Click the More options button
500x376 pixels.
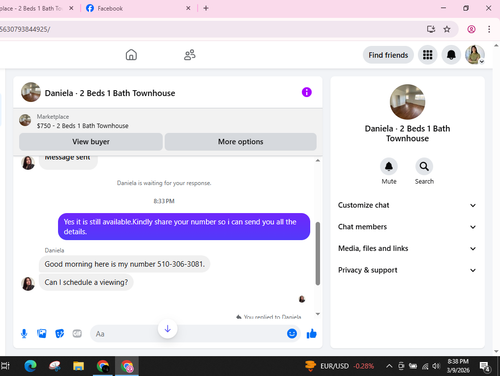pos(240,142)
